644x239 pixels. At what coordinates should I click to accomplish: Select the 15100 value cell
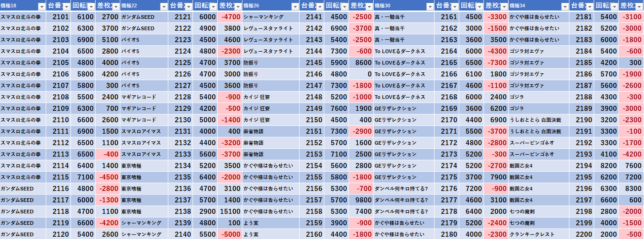tap(230, 212)
